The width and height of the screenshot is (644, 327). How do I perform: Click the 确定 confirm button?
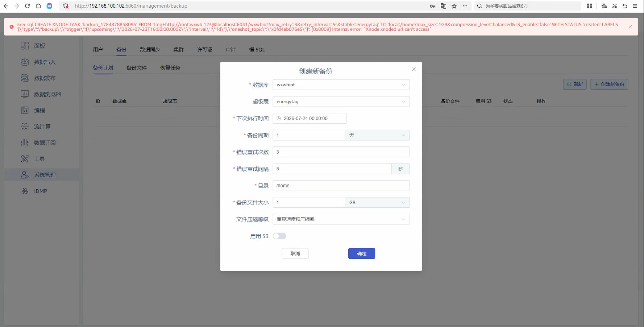tap(362, 253)
